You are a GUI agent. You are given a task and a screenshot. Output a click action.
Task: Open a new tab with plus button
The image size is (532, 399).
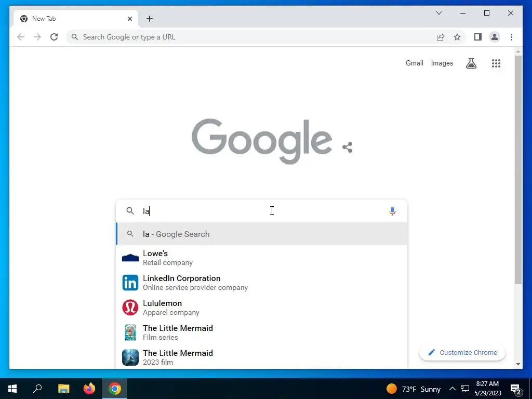[150, 19]
